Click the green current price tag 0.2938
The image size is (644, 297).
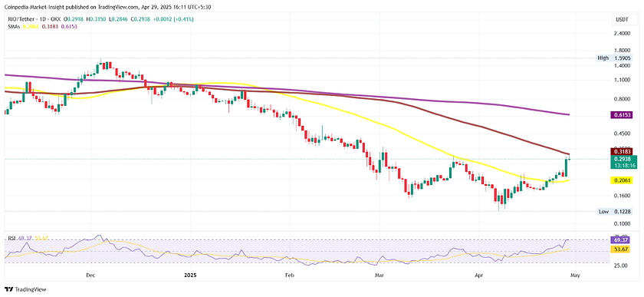click(x=623, y=159)
